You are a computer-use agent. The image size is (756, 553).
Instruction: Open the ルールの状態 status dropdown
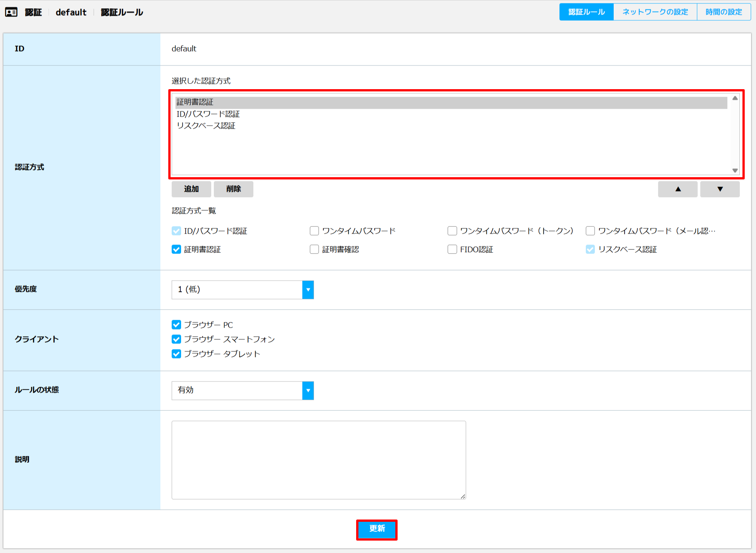click(242, 390)
